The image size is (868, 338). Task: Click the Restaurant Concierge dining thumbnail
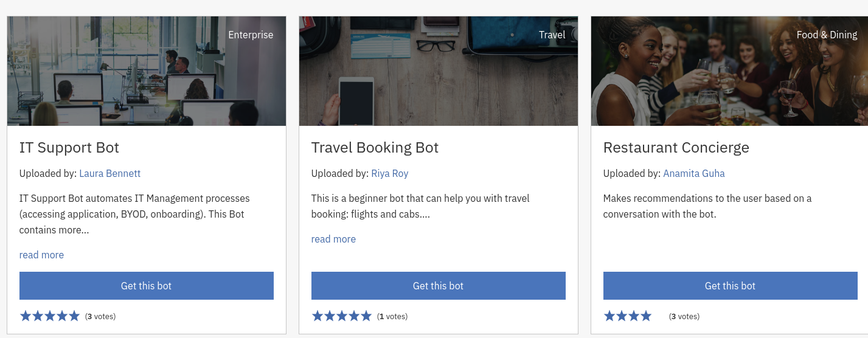[729, 71]
